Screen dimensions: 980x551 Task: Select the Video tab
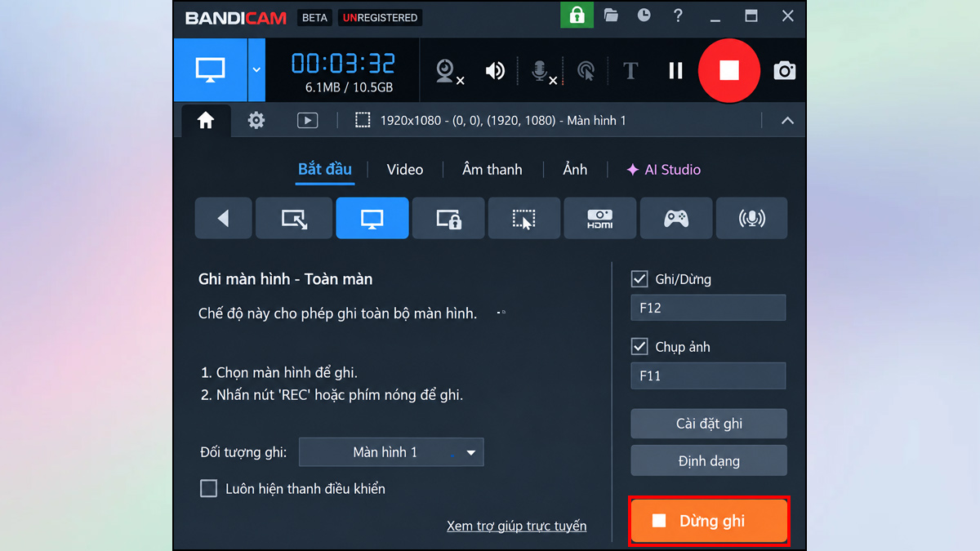coord(405,170)
